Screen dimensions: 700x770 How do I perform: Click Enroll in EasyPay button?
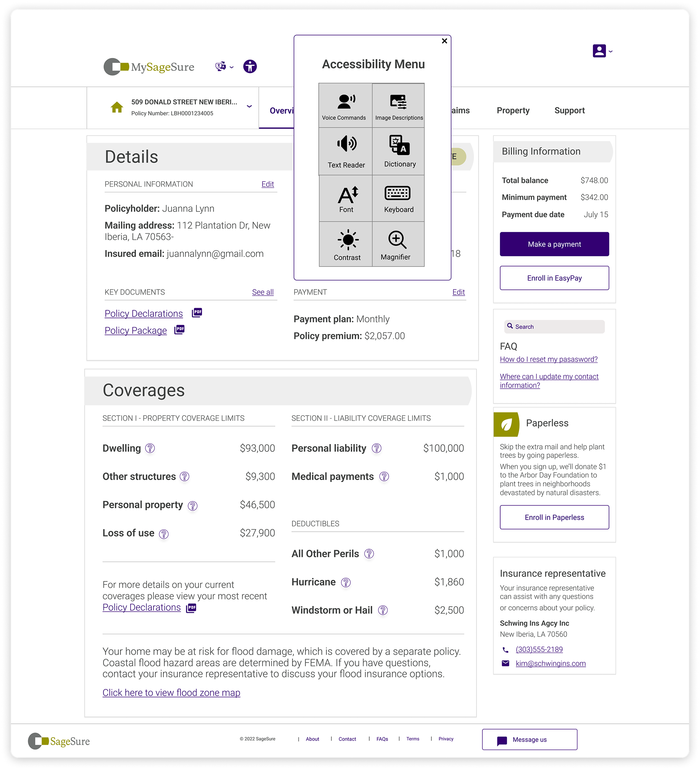(554, 278)
